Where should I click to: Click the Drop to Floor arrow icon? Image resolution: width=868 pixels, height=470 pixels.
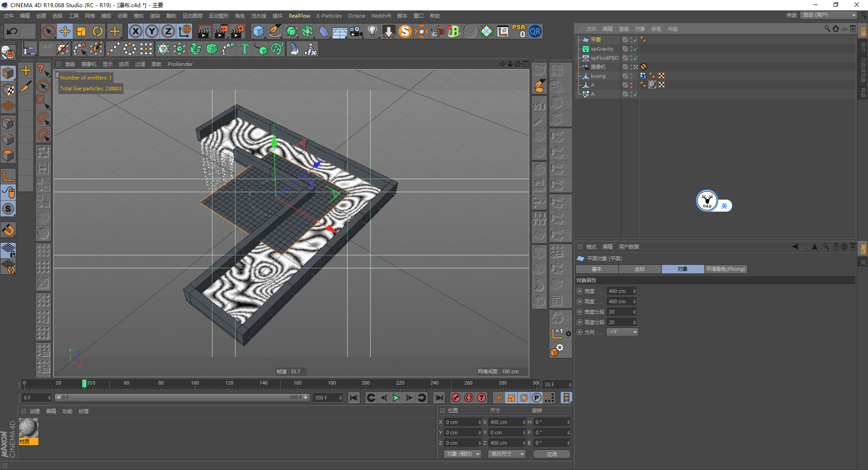click(x=389, y=31)
